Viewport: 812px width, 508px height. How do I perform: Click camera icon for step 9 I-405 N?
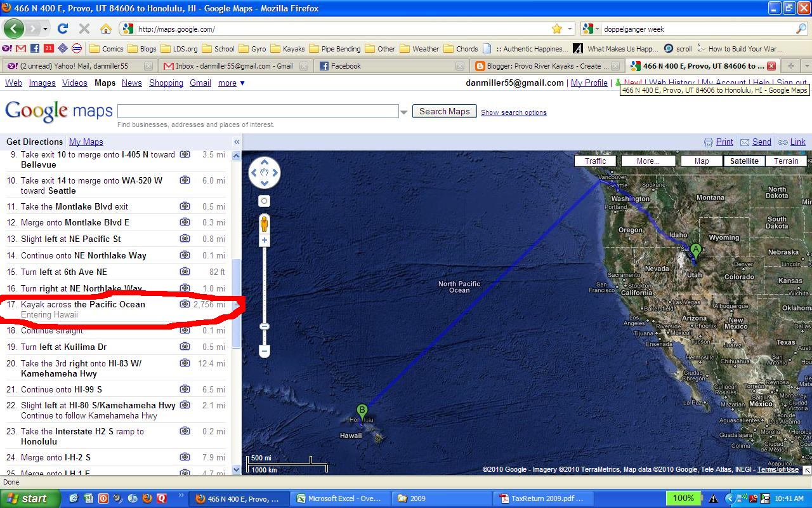(x=185, y=154)
